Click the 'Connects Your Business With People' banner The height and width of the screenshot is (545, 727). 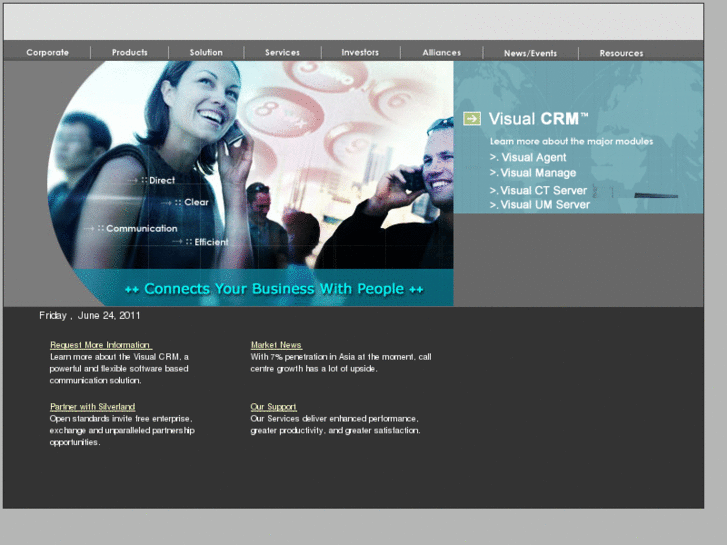click(274, 289)
